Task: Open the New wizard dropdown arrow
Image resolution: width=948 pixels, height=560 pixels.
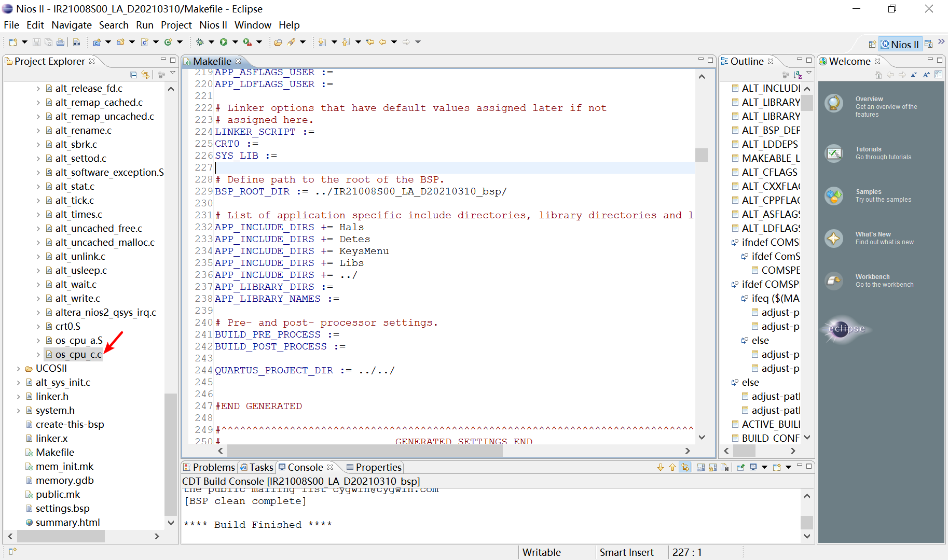Action: point(24,42)
